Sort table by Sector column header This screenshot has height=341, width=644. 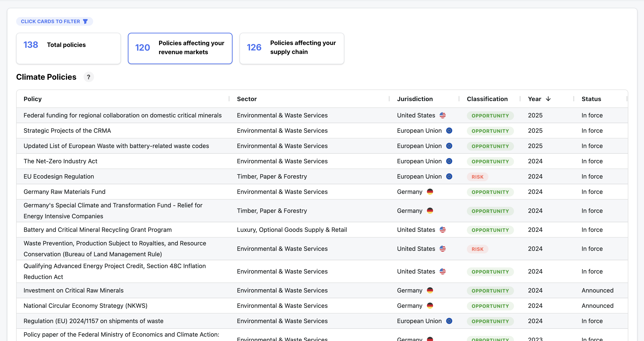click(x=247, y=99)
